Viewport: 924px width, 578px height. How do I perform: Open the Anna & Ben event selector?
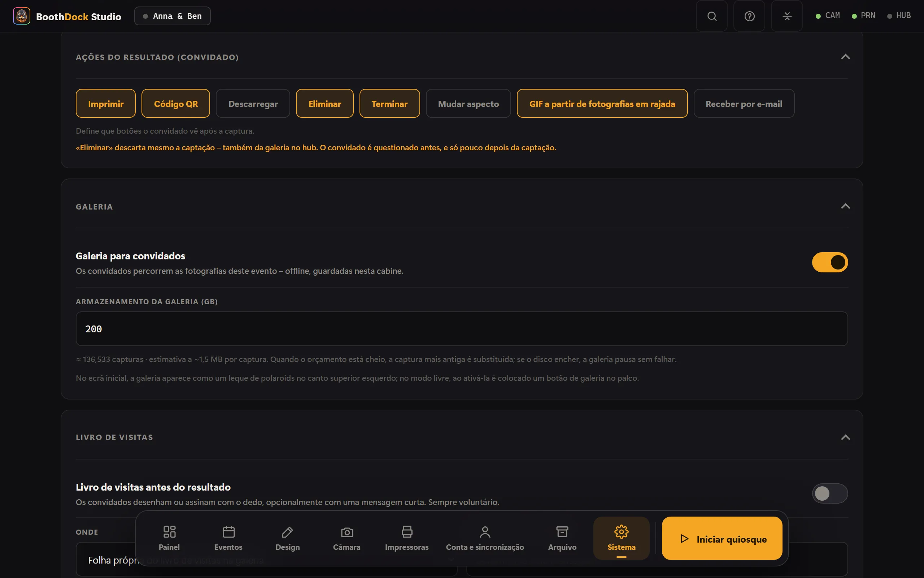pyautogui.click(x=172, y=16)
